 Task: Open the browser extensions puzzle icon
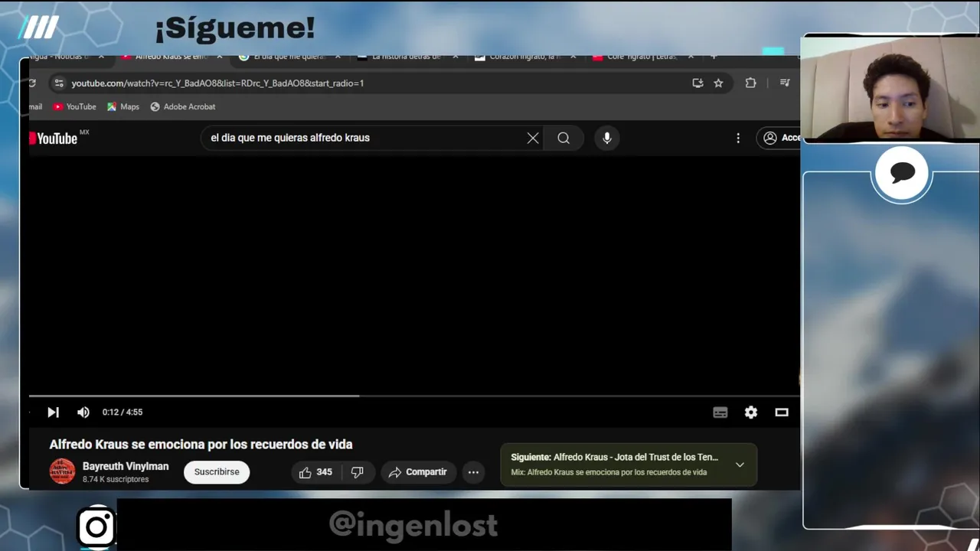(750, 83)
